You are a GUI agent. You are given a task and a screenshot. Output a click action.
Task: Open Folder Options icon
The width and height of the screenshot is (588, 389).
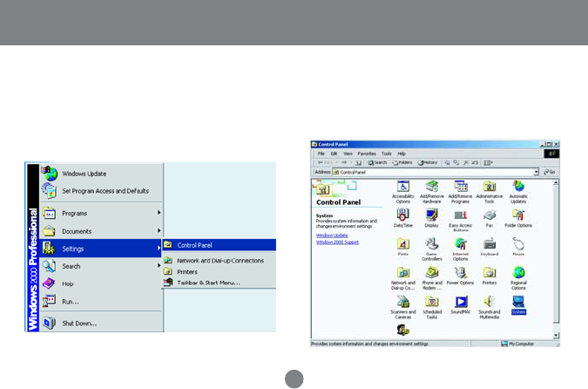(518, 218)
